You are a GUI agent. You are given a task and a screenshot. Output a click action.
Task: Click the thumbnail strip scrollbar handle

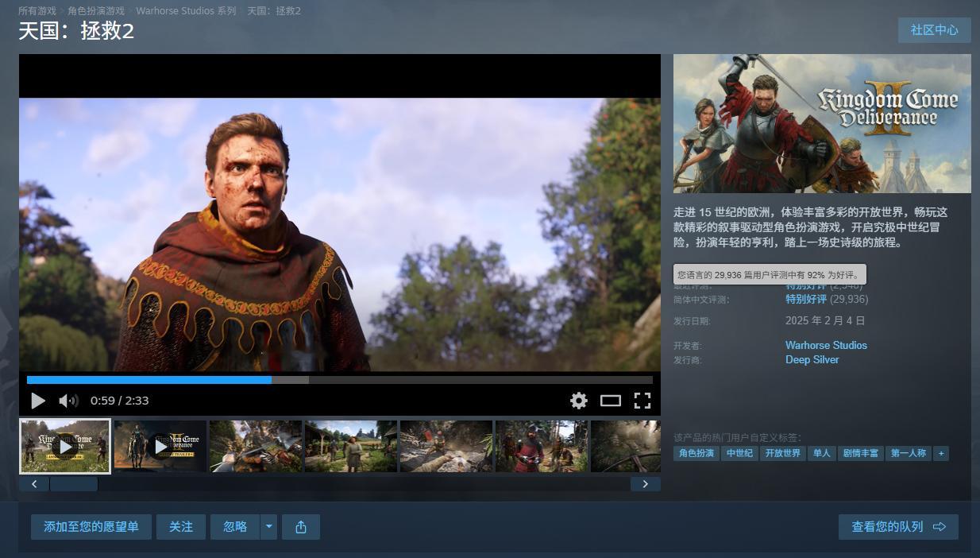74,484
